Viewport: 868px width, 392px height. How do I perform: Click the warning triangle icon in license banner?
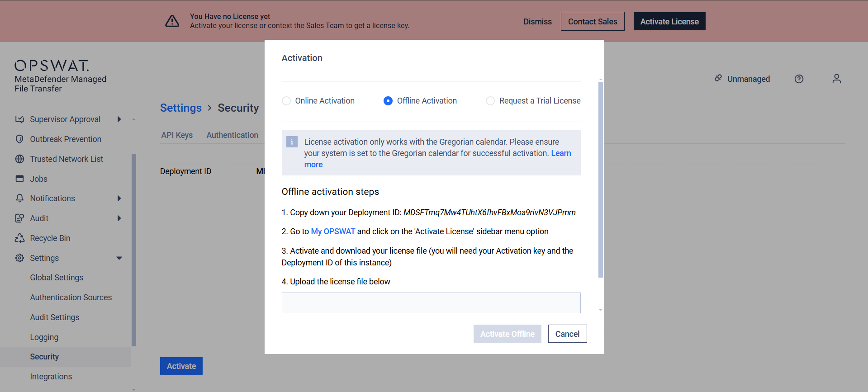(172, 21)
